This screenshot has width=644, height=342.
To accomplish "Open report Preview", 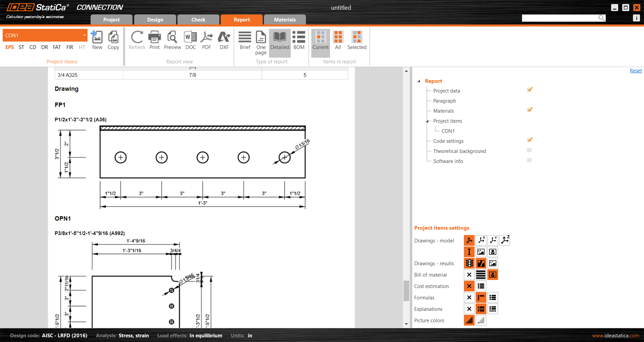I will tap(172, 40).
